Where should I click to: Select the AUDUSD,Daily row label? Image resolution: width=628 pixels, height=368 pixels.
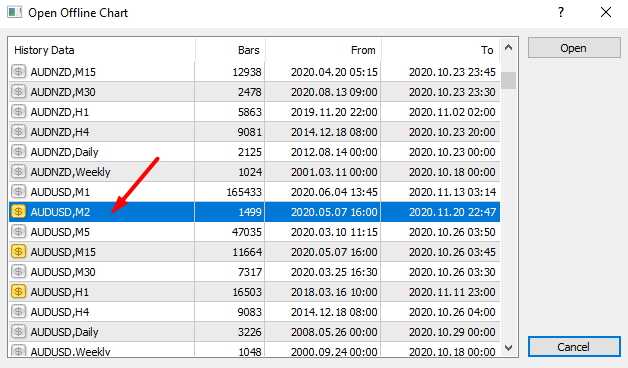click(64, 332)
